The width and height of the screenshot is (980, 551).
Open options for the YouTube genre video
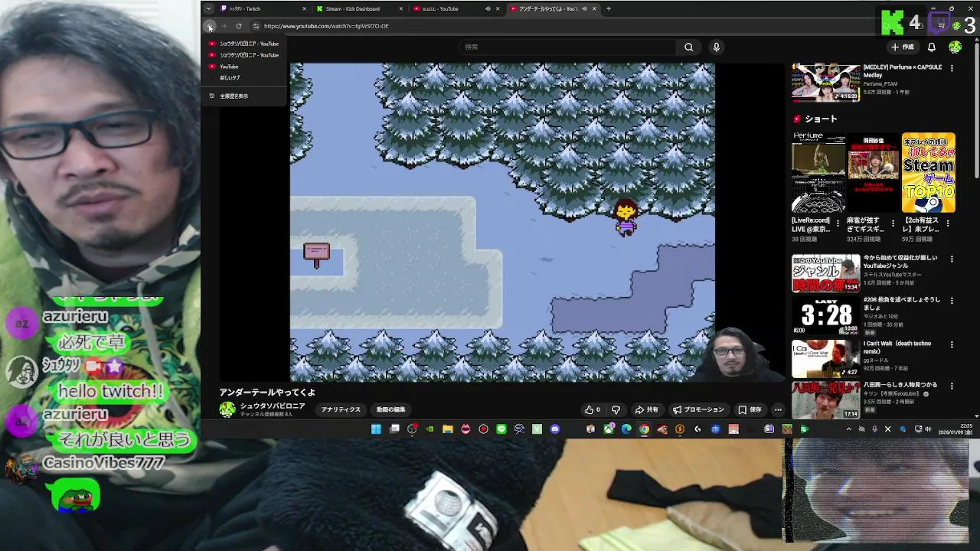pyautogui.click(x=952, y=259)
